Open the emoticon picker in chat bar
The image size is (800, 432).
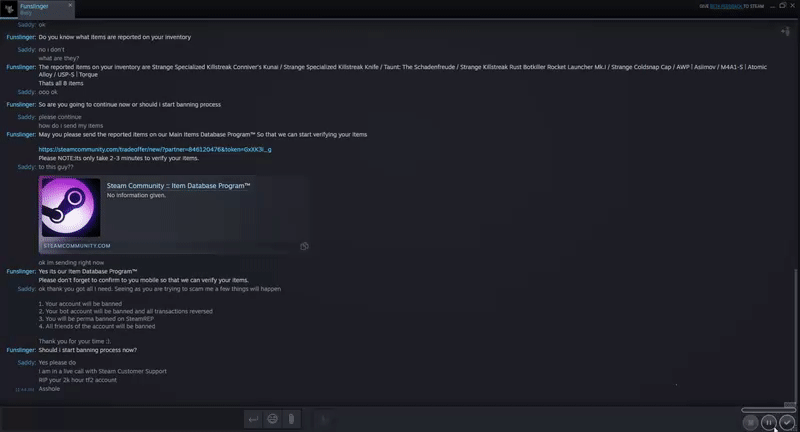272,419
